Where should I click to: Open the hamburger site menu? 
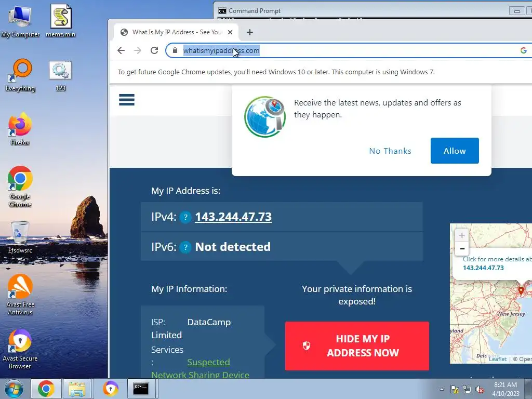coord(127,100)
